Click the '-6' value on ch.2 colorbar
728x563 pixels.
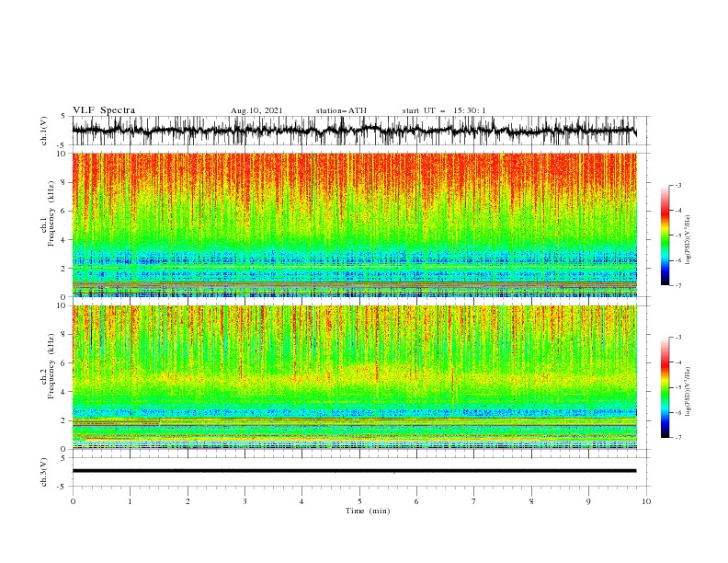point(677,412)
